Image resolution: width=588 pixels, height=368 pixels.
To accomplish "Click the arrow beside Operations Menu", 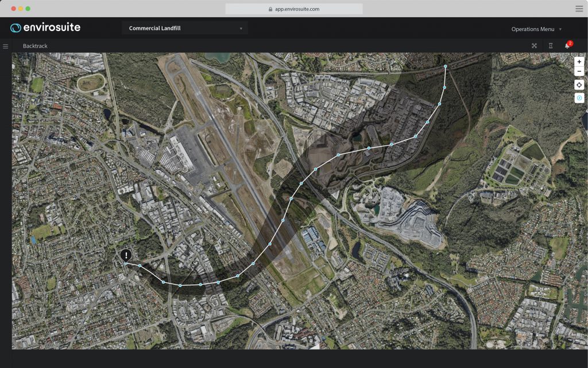I will pos(560,29).
